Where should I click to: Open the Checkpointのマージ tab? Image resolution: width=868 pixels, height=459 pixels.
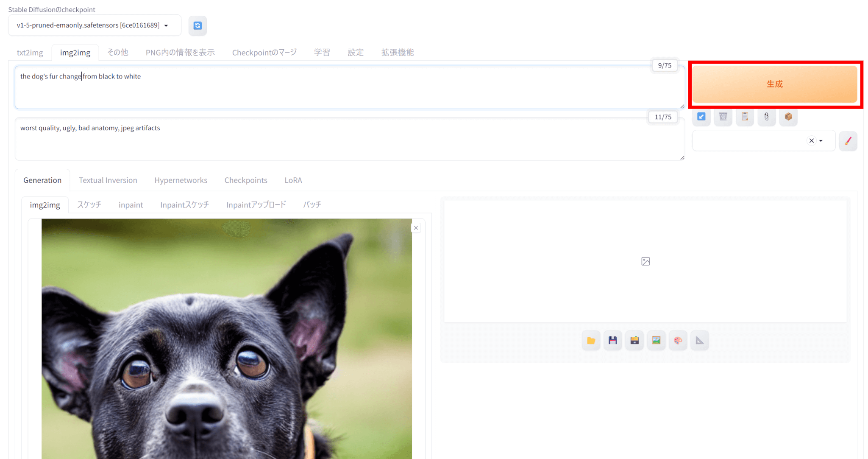point(264,53)
